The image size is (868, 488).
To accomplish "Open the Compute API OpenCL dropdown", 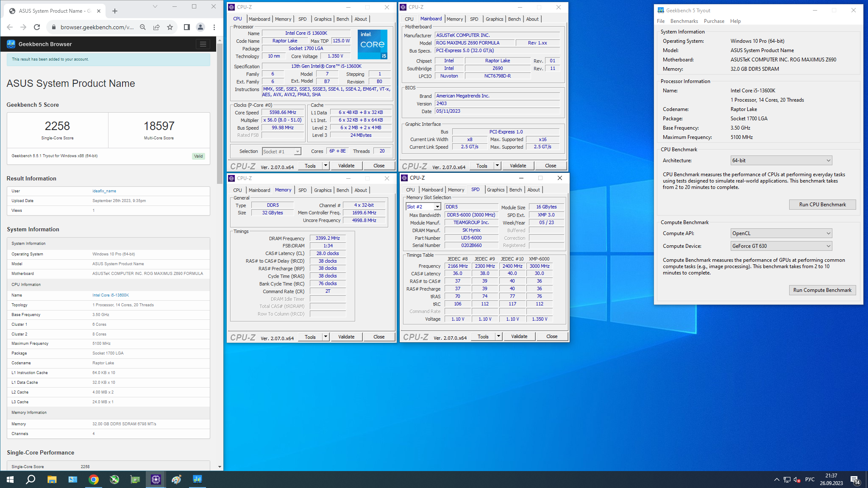I will 781,233.
